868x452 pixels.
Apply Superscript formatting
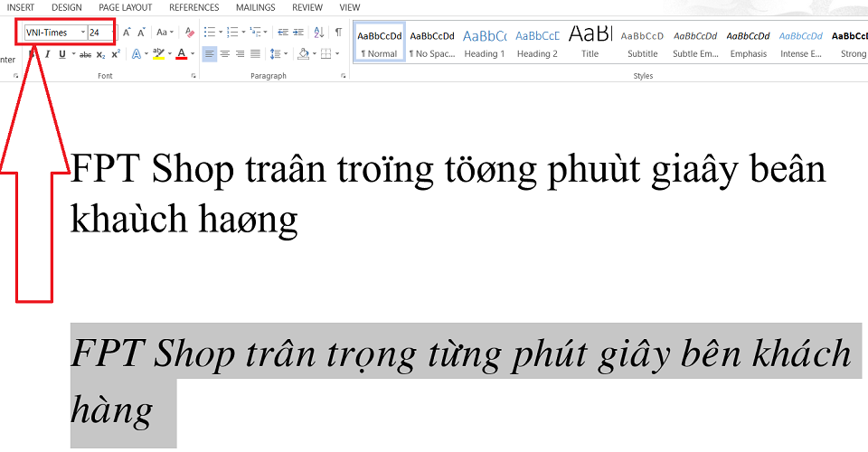[x=116, y=54]
